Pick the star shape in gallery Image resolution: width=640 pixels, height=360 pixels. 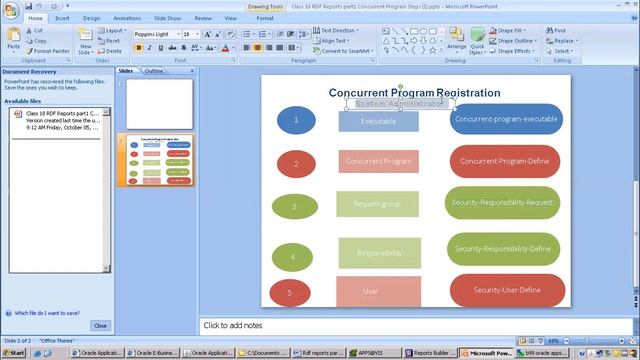433,50
